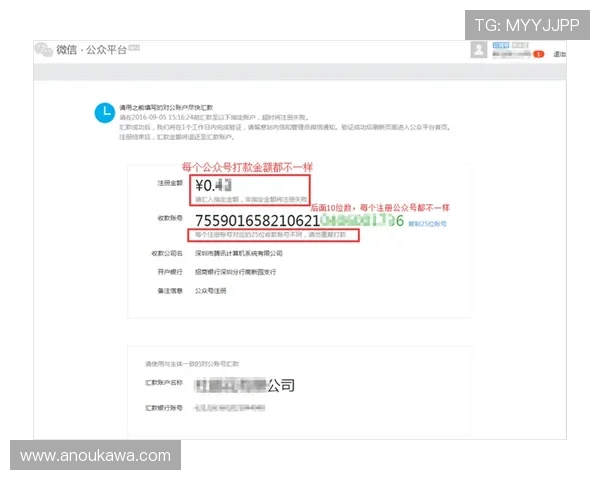
Task: Select the company name 深圳市腾讯计算机系统有限公司
Action: (239, 253)
